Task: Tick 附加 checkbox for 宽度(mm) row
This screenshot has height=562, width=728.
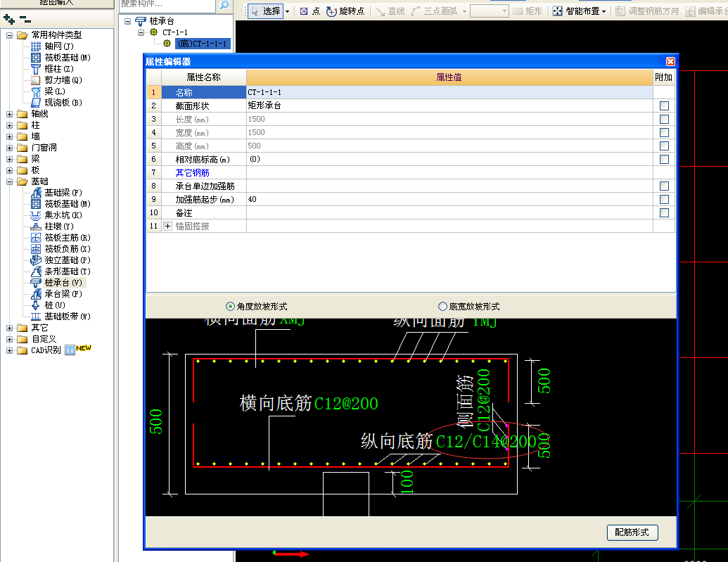Action: coord(664,133)
